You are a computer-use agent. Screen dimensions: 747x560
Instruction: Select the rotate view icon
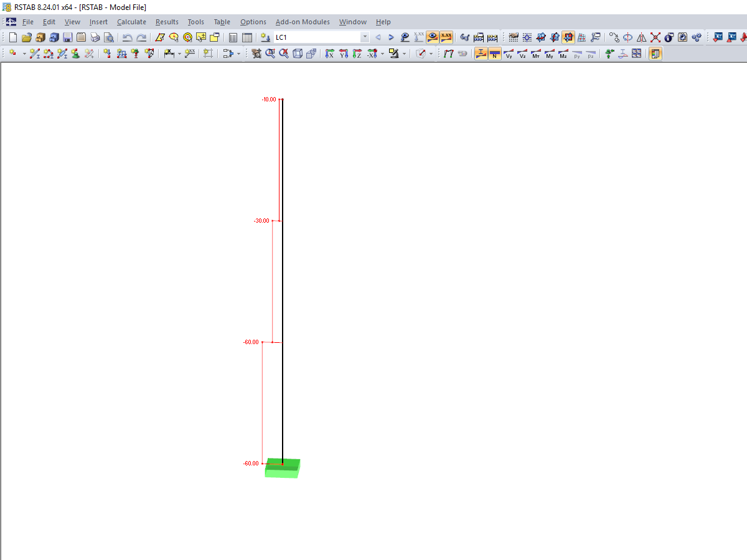tap(628, 37)
